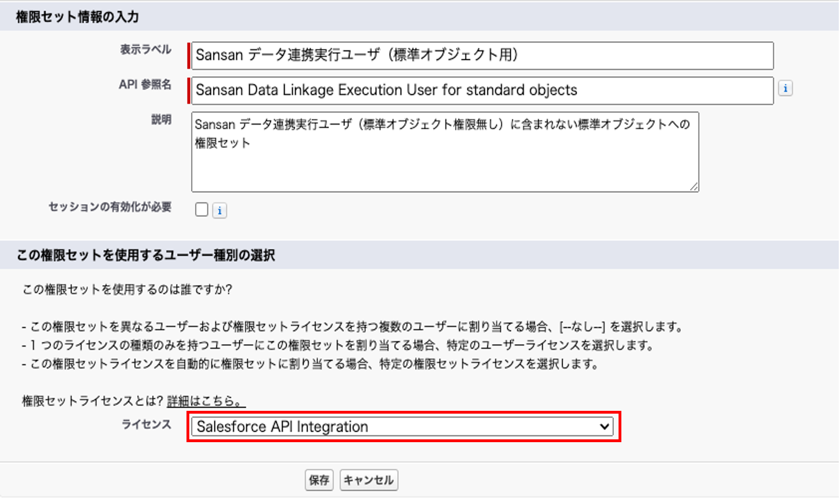Focus the API 参照名 input field

coord(482,90)
